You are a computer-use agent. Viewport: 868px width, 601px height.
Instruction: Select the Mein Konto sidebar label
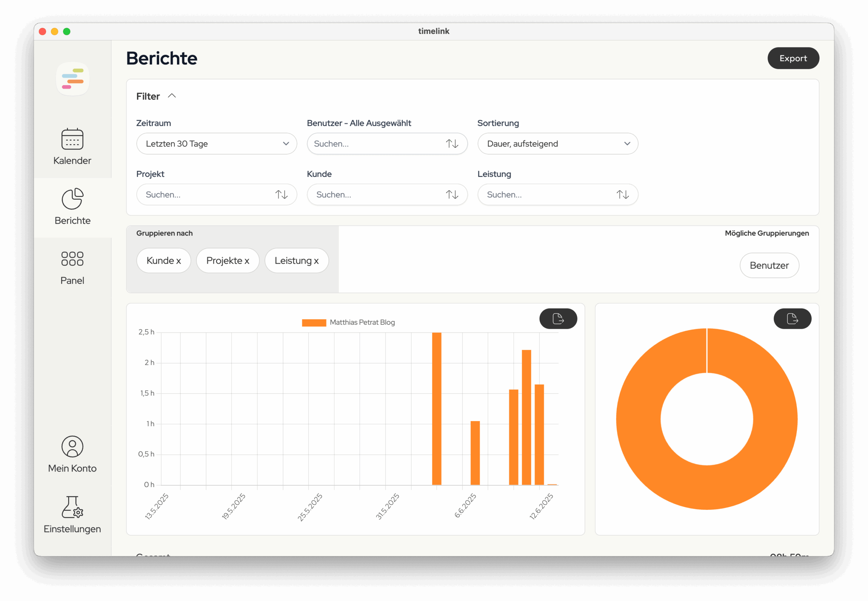click(x=72, y=468)
